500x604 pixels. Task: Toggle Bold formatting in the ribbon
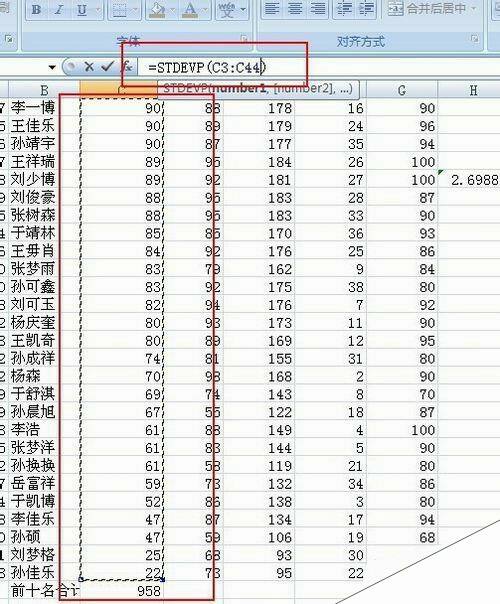click(x=36, y=9)
